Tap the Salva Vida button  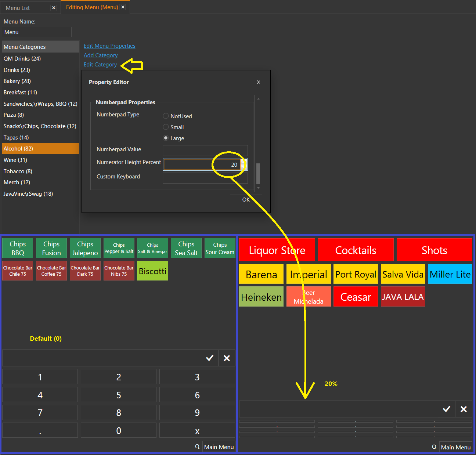coord(403,274)
